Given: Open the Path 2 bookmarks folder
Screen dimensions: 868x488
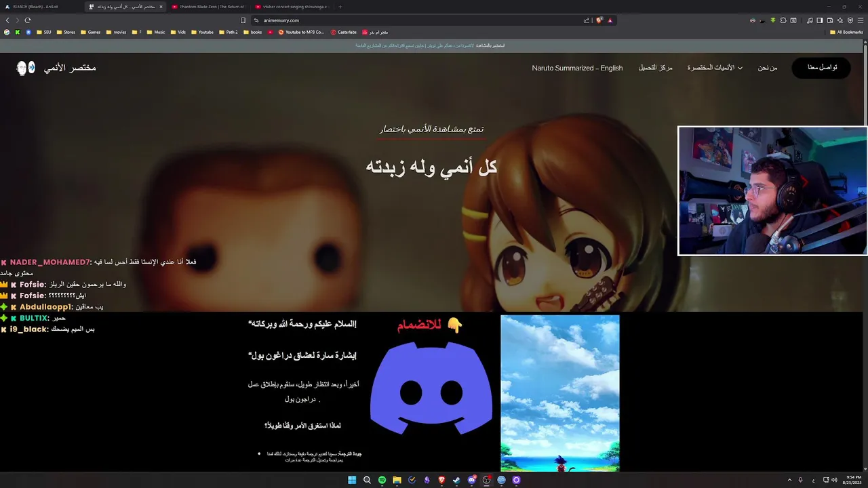Looking at the screenshot, I should pos(228,32).
